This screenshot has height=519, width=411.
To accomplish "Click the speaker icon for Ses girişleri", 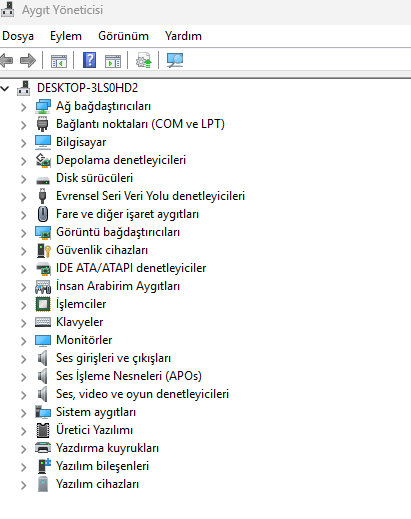I will [42, 358].
